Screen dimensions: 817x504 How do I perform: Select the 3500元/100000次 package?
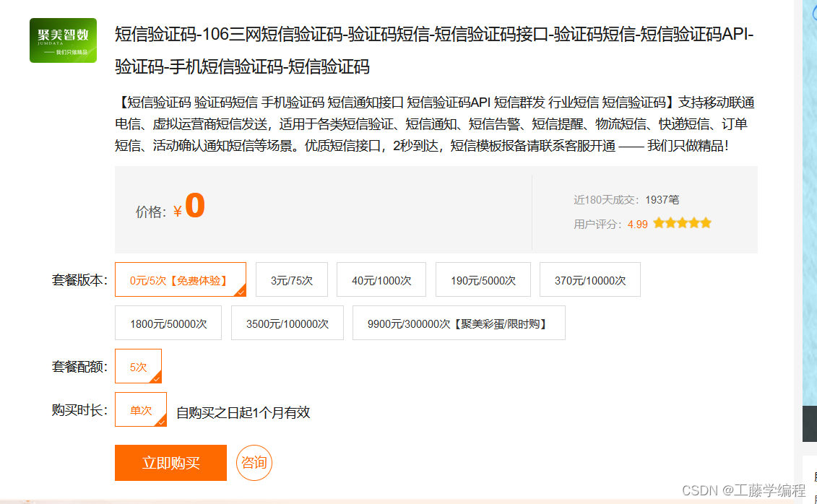[x=287, y=323]
